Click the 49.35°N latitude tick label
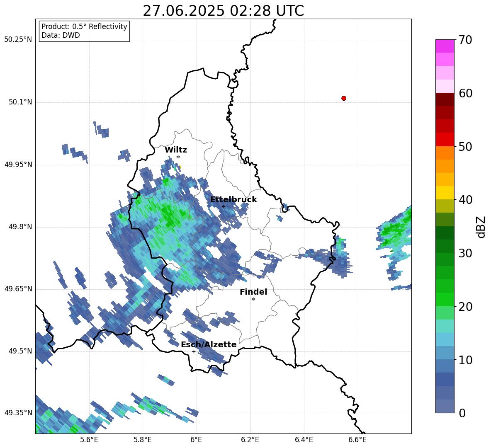The image size is (491, 448). (18, 413)
